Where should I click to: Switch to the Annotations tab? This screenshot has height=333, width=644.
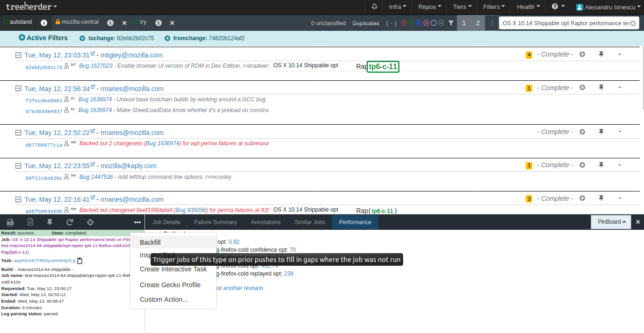click(266, 222)
